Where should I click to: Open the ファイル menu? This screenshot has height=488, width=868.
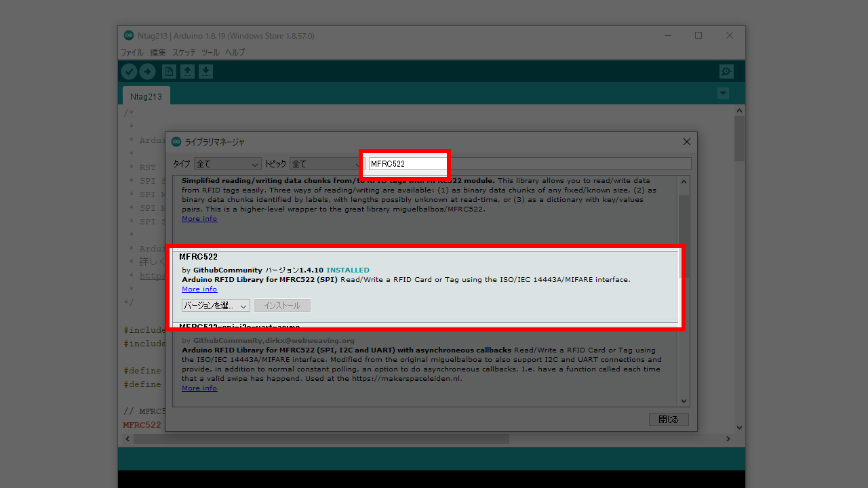point(132,52)
